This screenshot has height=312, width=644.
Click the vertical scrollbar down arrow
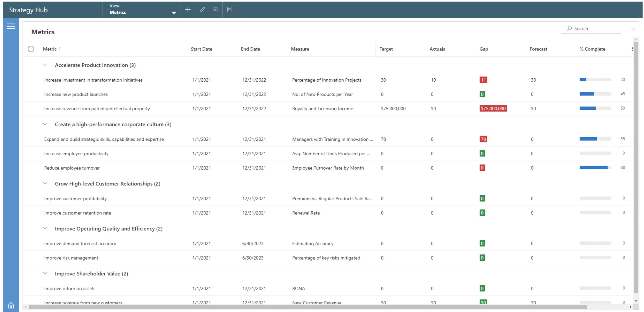tap(636, 301)
